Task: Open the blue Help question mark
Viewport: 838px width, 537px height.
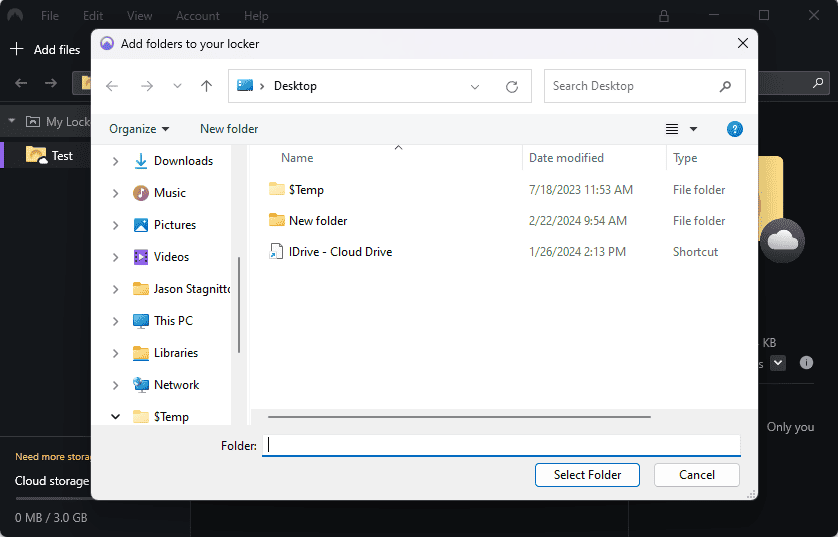Action: click(x=735, y=129)
